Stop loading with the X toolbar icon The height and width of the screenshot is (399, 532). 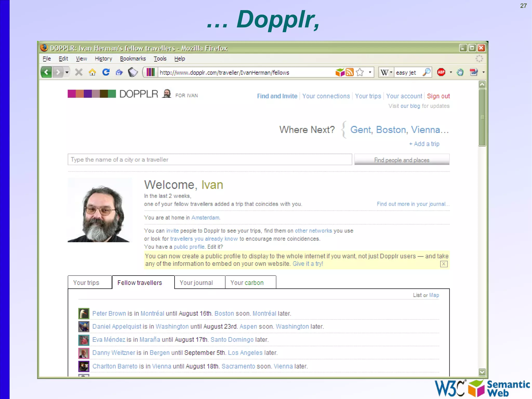click(79, 72)
